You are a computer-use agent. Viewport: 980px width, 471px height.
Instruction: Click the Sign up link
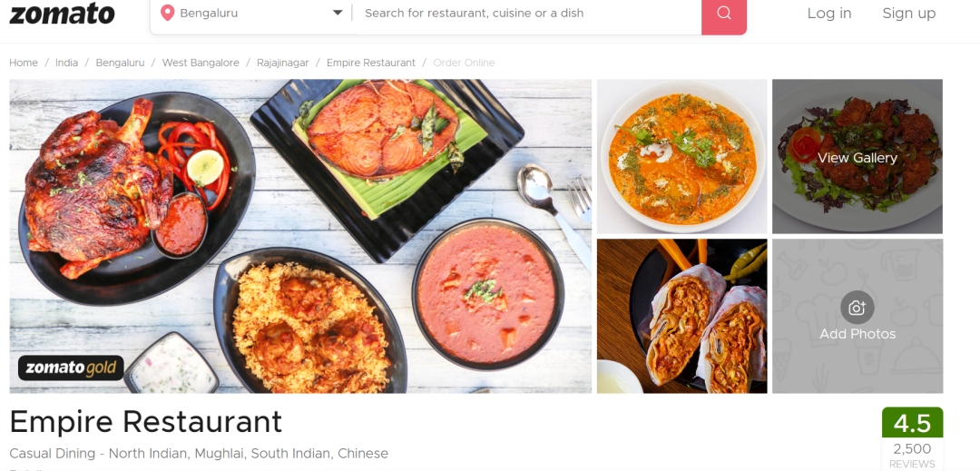tap(908, 13)
